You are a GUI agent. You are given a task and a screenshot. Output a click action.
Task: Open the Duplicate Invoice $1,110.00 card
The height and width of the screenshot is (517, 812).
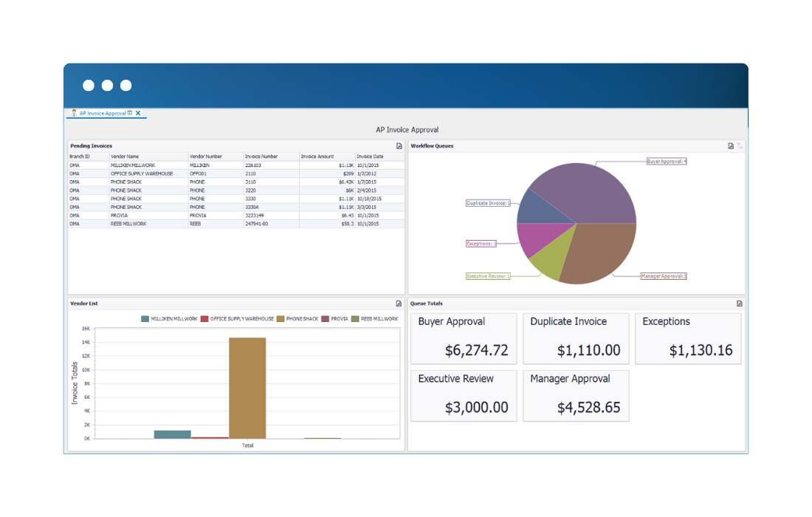click(x=576, y=338)
